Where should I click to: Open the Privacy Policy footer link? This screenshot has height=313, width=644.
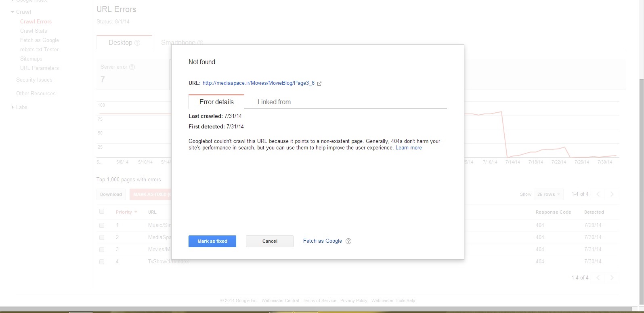point(354,300)
